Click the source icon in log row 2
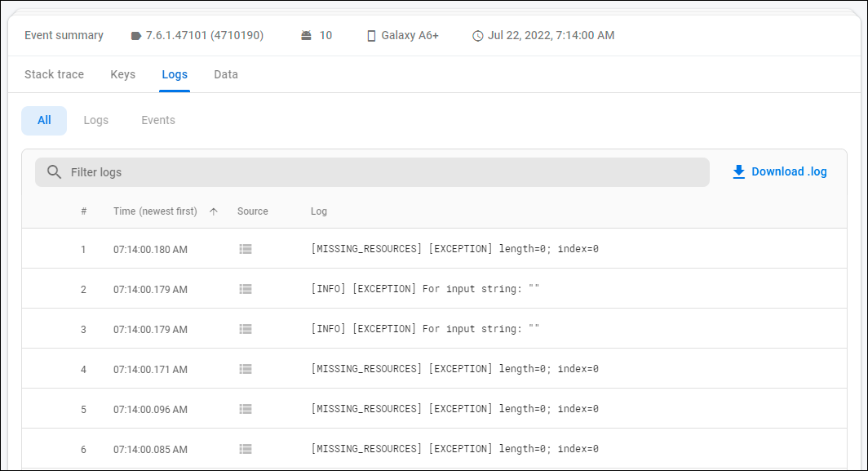This screenshot has height=471, width=868. click(x=246, y=289)
